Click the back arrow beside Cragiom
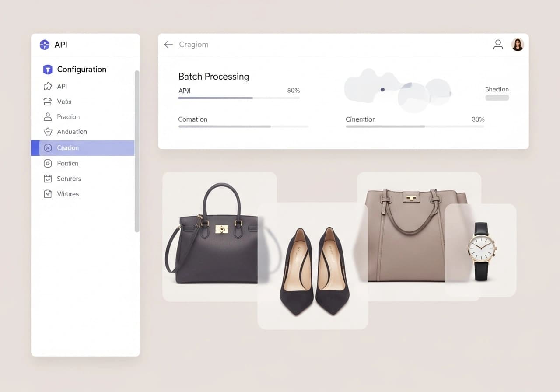Screen dimensions: 560x392 pyautogui.click(x=168, y=45)
